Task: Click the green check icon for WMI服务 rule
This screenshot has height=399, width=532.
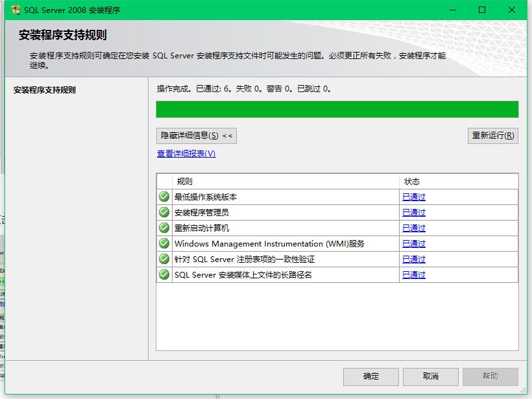Action: coord(164,243)
